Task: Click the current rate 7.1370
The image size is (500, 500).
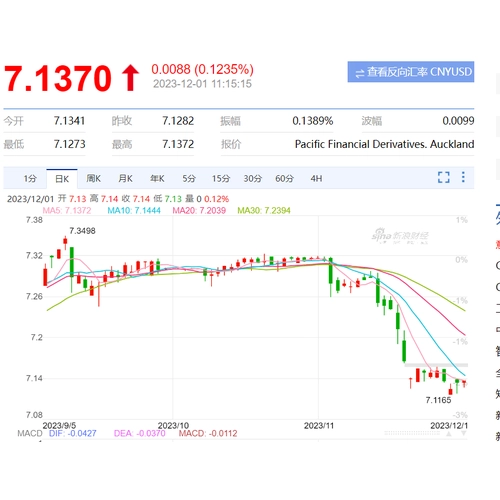Action: tap(58, 78)
